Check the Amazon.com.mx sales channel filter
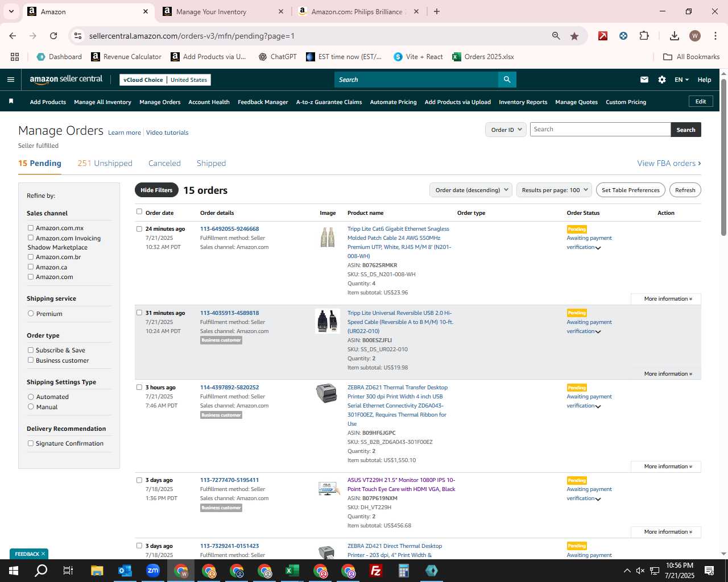The image size is (728, 582). pyautogui.click(x=31, y=228)
